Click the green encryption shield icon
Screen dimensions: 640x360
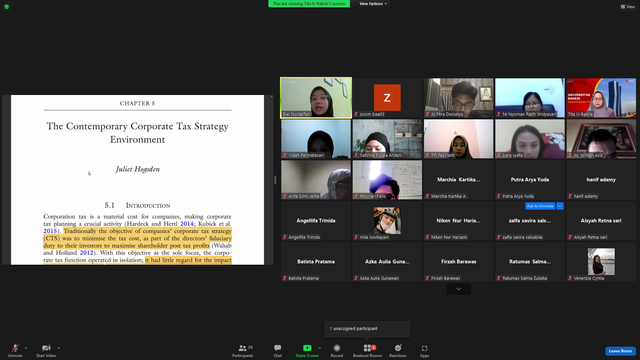pos(7,7)
